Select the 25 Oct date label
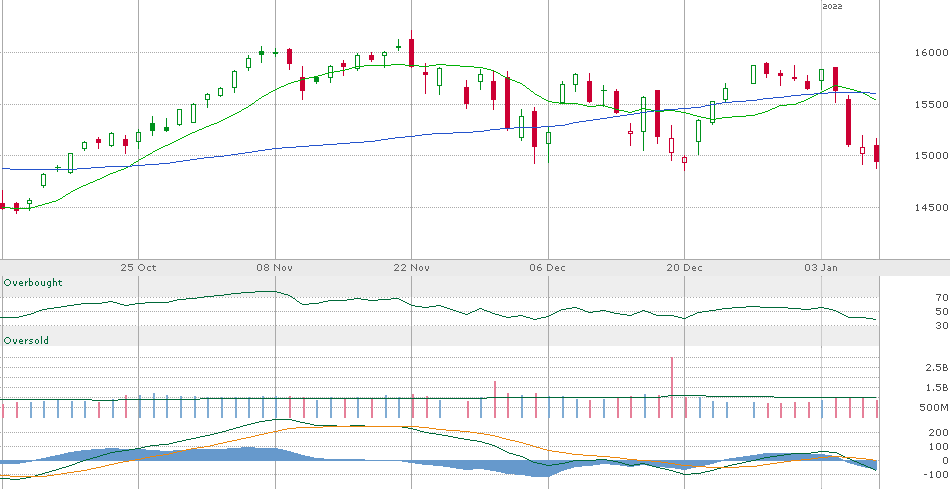Viewport: 950px width, 489px height. coord(138,267)
